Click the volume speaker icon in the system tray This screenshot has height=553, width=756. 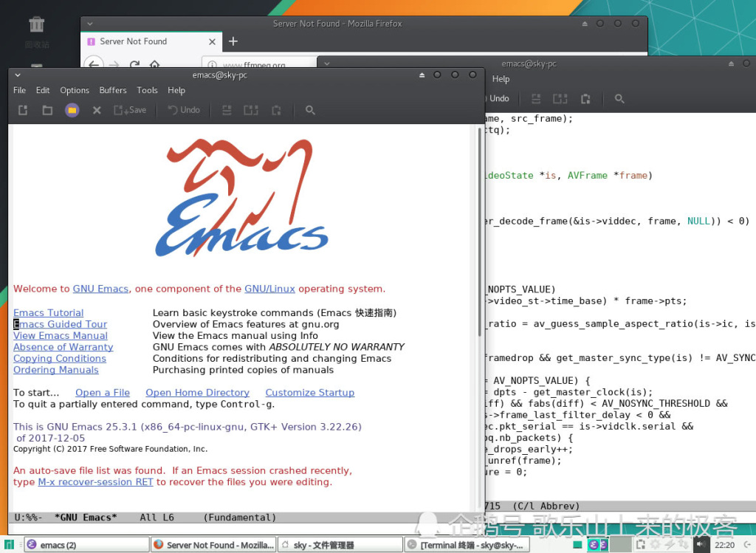point(701,544)
